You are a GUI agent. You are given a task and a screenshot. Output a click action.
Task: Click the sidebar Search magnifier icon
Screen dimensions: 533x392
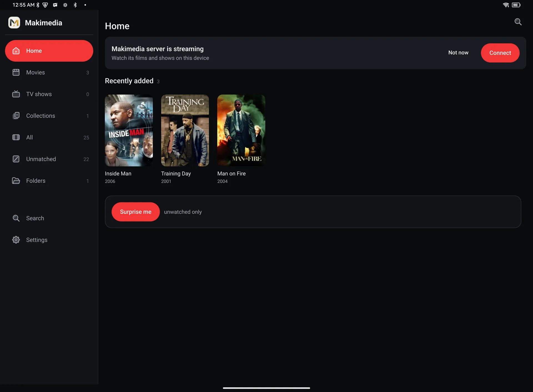(x=16, y=218)
